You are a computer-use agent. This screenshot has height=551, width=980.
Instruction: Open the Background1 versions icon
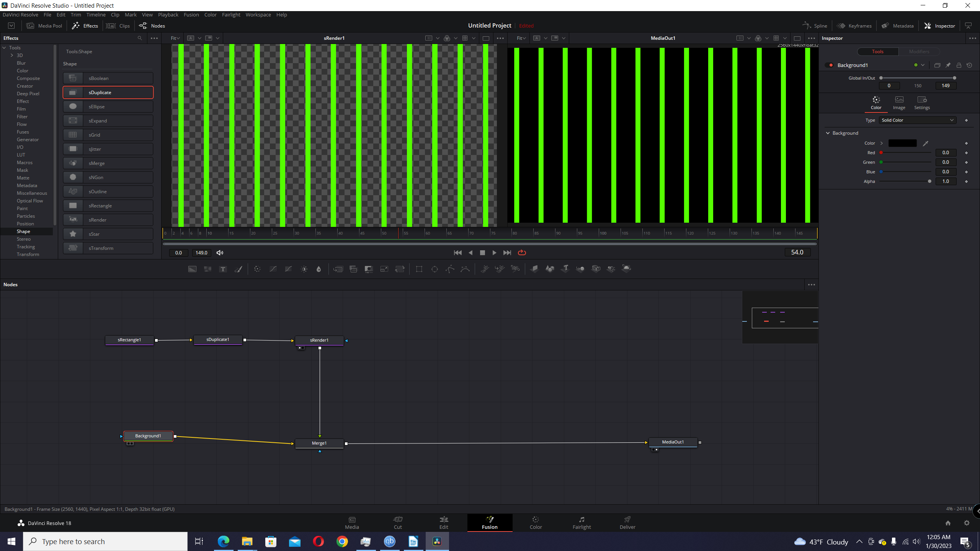(x=937, y=65)
